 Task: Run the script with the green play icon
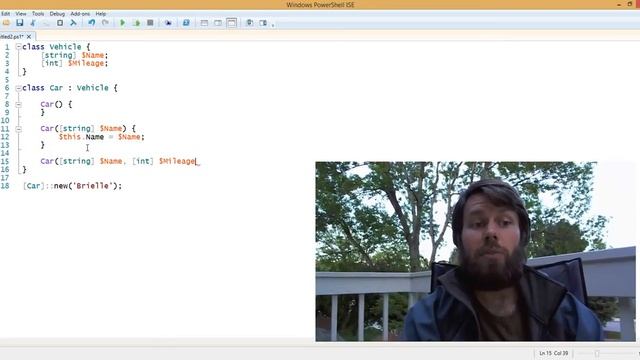pos(122,23)
